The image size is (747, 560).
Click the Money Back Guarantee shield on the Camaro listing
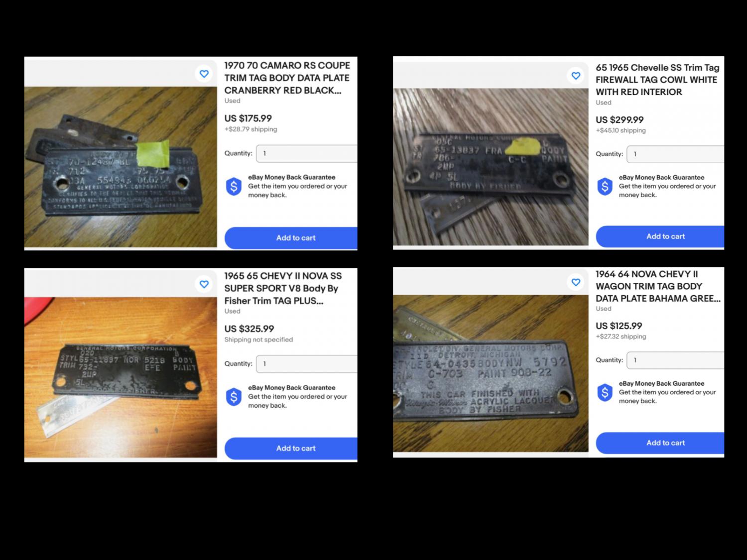tap(234, 187)
